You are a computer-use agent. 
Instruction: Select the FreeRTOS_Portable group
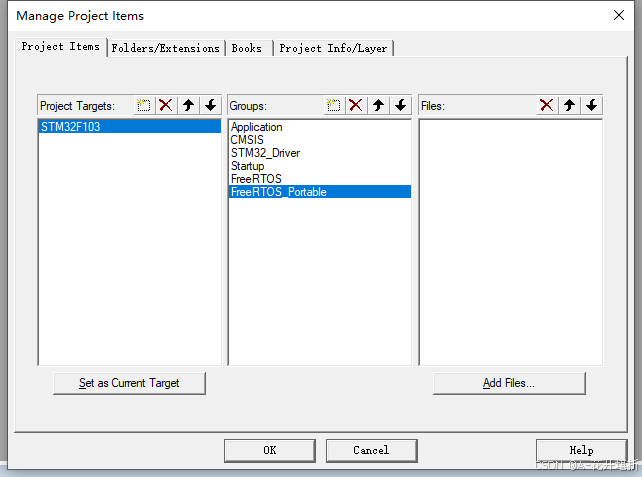click(x=320, y=192)
